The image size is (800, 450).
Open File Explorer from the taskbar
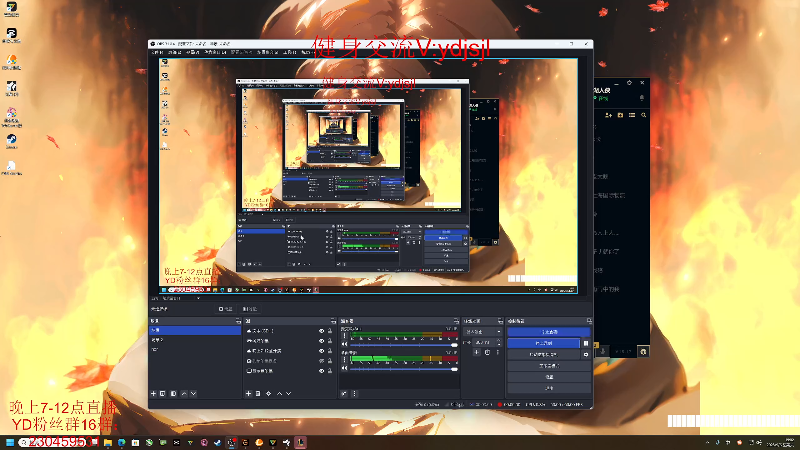(108, 442)
